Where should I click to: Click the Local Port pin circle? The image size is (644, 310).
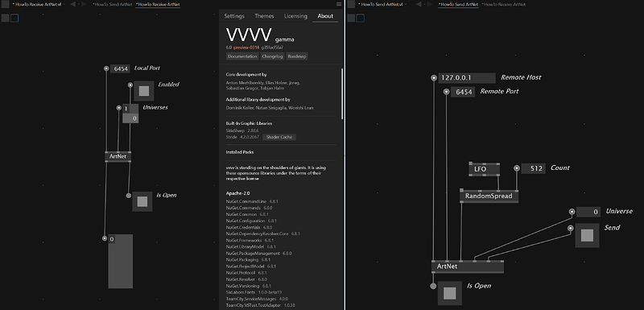pos(106,68)
